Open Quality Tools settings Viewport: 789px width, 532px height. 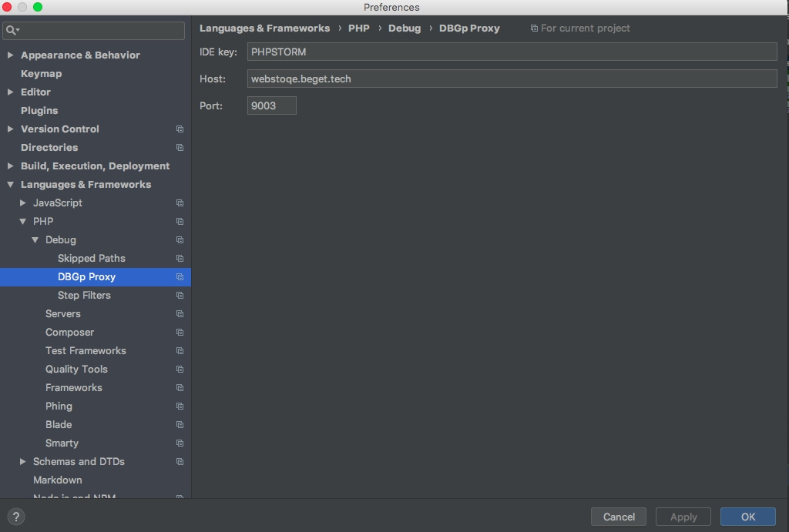76,369
